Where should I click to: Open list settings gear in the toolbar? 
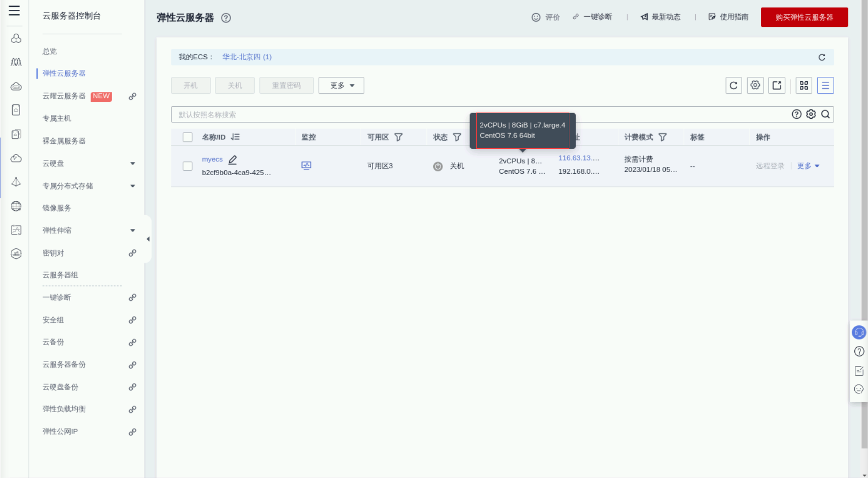coord(755,86)
